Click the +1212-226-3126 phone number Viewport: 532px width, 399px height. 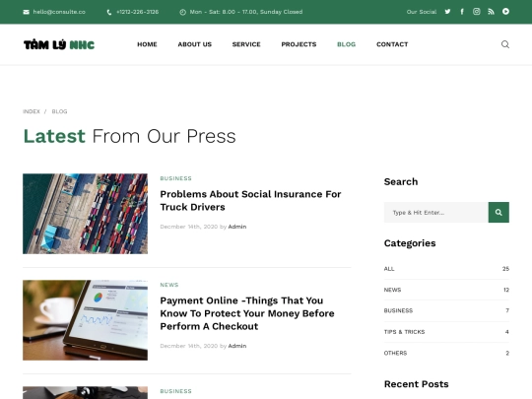137,12
